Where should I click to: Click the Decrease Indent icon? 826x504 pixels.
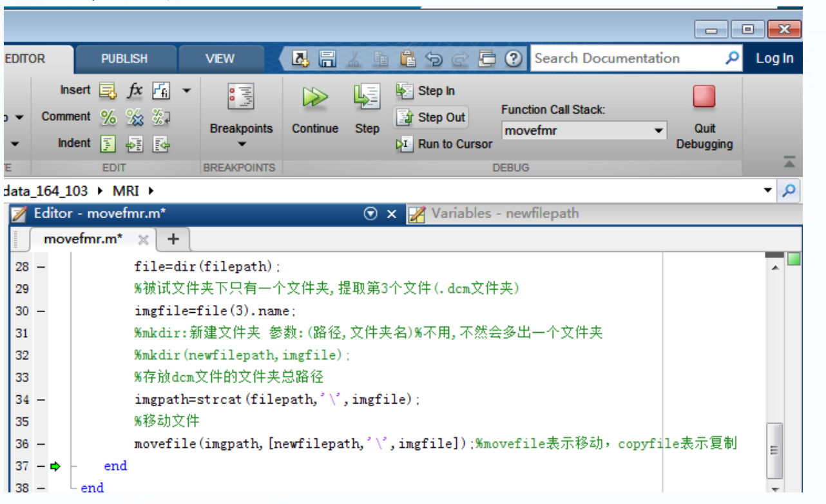161,144
